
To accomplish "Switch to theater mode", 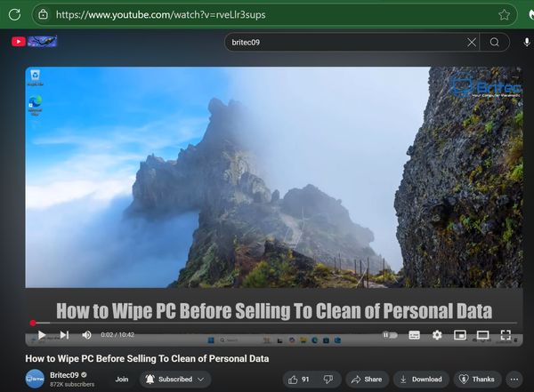I will (x=482, y=335).
